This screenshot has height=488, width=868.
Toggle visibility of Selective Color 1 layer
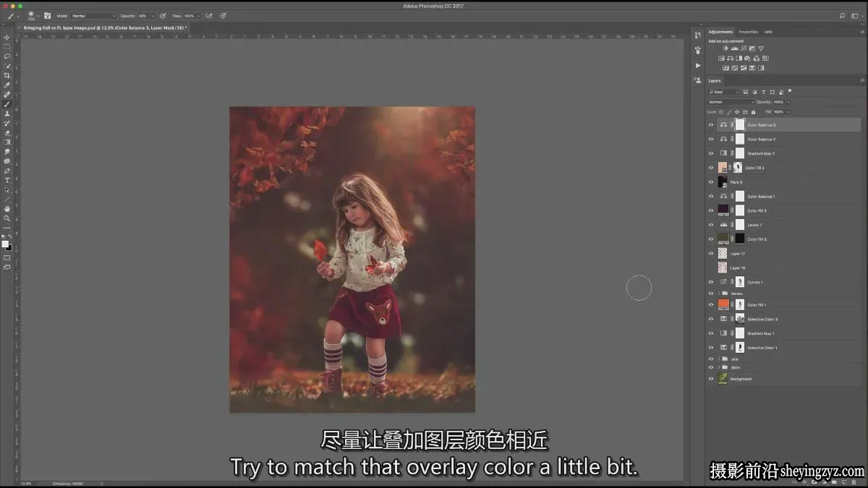(711, 348)
